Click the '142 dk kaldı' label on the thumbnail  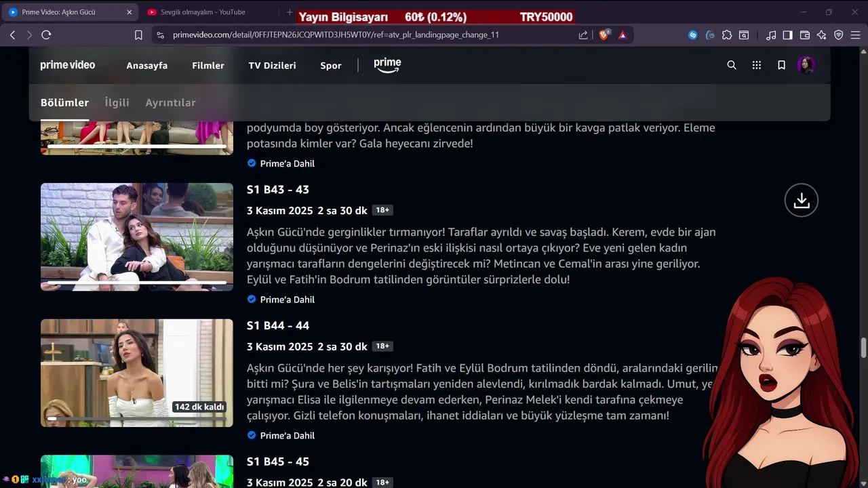(199, 407)
